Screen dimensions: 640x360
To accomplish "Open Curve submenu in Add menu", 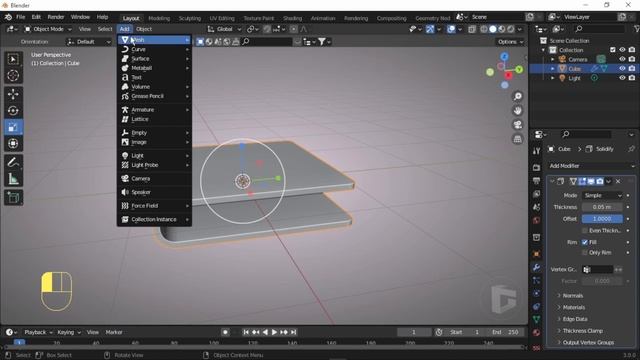I will click(155, 49).
